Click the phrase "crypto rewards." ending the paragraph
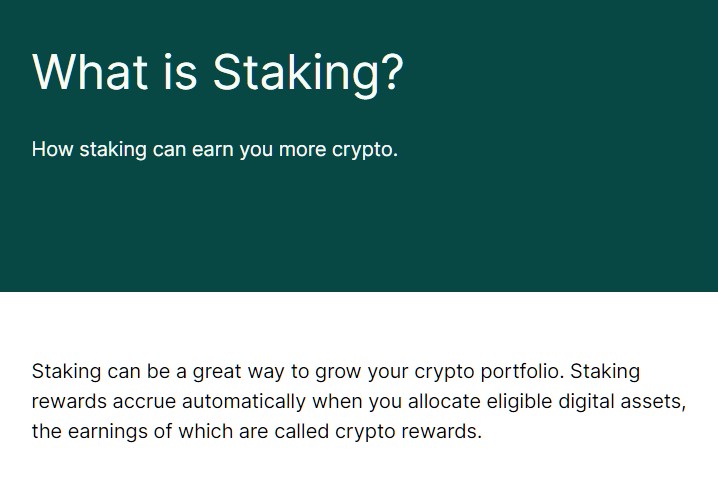Viewport: 718px width, 480px height. tap(408, 432)
